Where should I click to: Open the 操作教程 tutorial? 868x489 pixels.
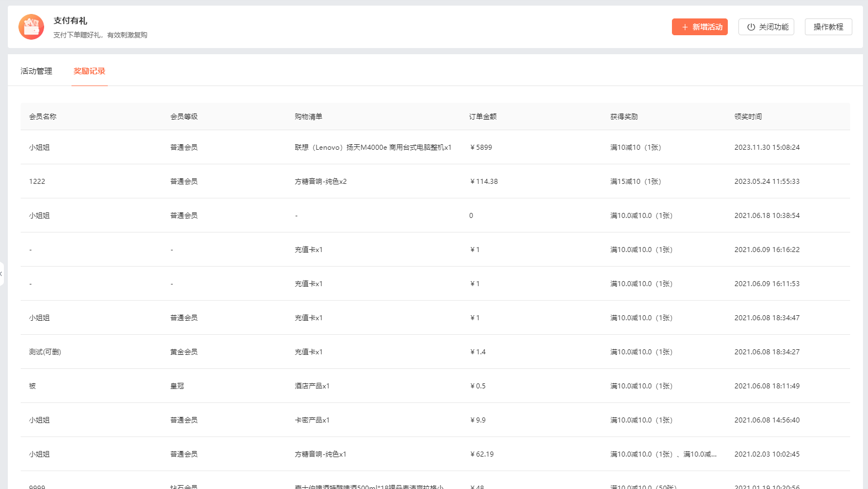point(828,27)
